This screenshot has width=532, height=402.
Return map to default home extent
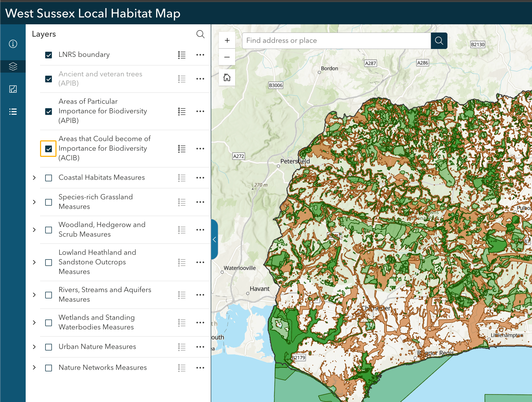pos(227,77)
